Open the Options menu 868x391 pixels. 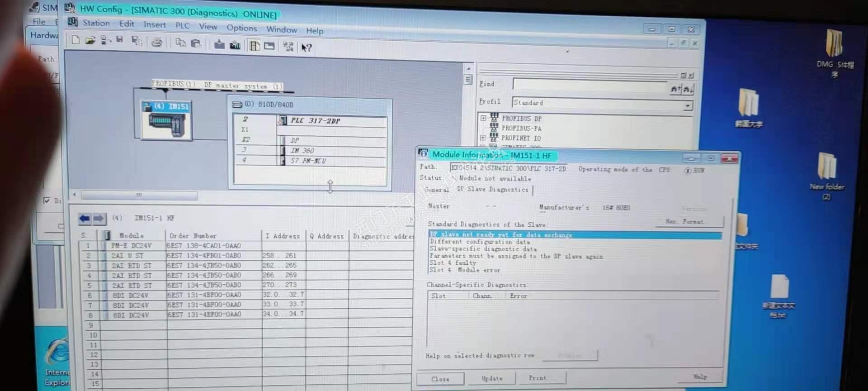point(242,28)
